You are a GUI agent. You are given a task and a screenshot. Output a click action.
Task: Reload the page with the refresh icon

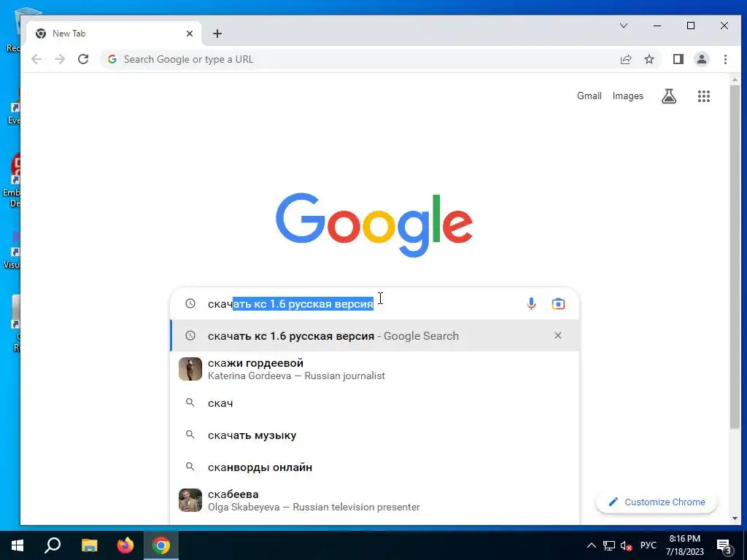coord(83,59)
